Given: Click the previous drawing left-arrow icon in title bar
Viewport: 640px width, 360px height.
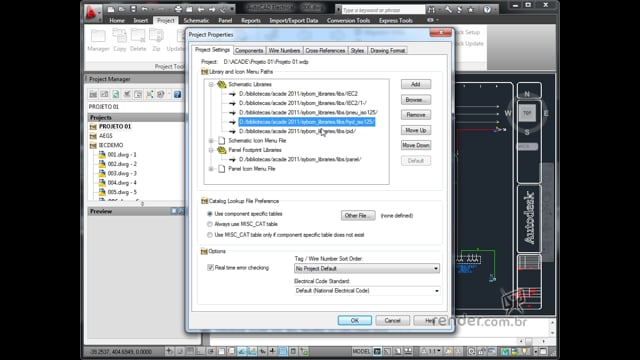Looking at the screenshot, I should [201, 9].
